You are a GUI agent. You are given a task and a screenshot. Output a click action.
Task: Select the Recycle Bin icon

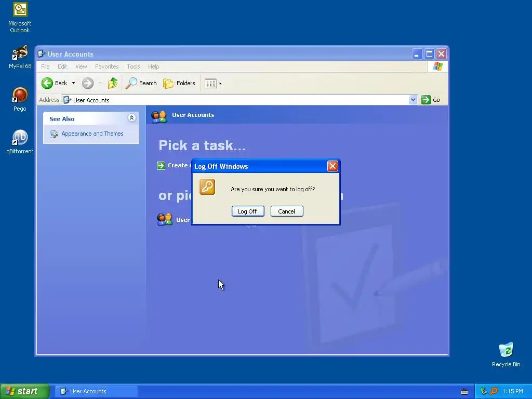506,355
